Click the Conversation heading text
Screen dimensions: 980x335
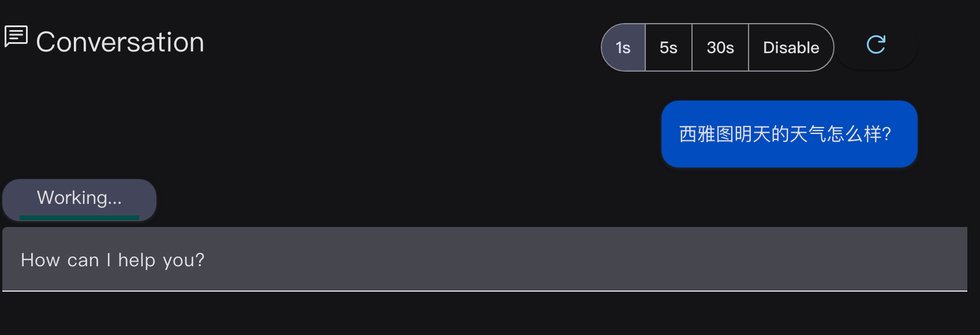coord(120,42)
